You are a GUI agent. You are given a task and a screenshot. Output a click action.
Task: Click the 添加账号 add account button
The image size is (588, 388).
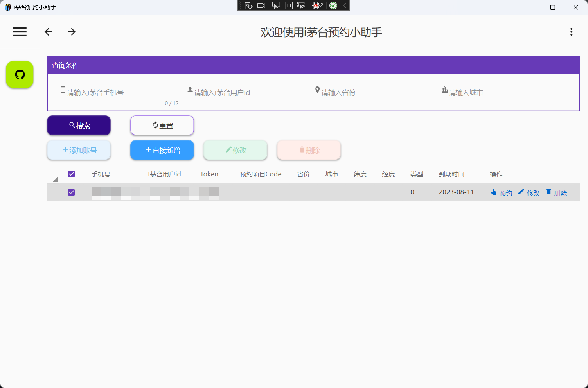point(79,150)
